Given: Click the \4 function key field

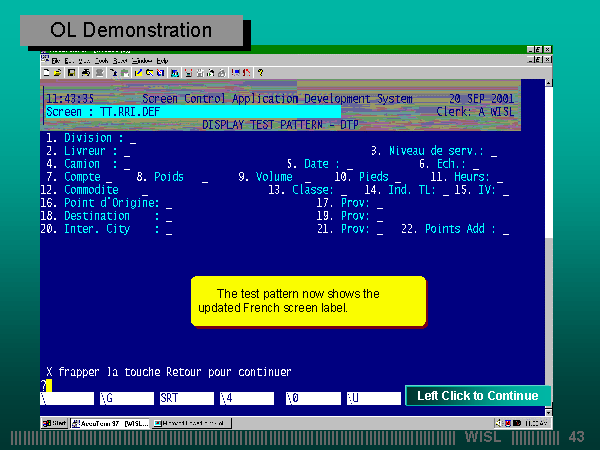Looking at the screenshot, I should coord(246,398).
